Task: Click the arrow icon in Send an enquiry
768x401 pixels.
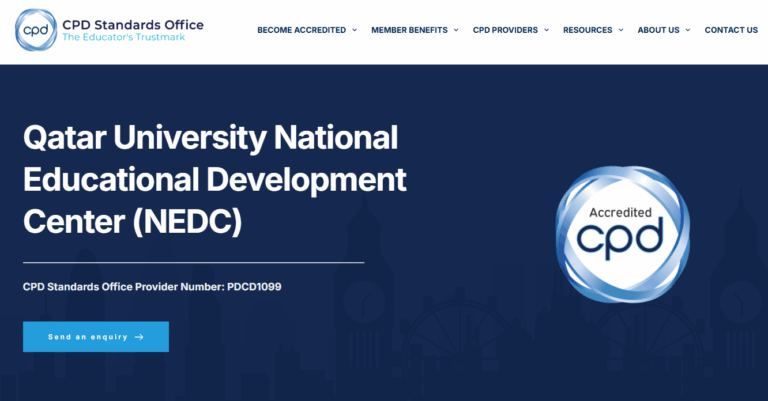Action: tap(139, 337)
